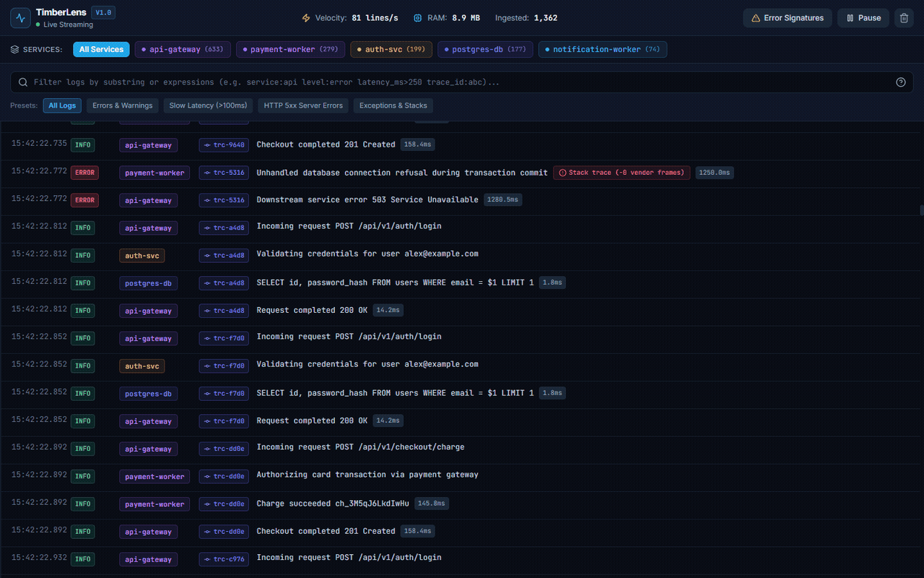Click the RAM chip icon

(x=417, y=18)
